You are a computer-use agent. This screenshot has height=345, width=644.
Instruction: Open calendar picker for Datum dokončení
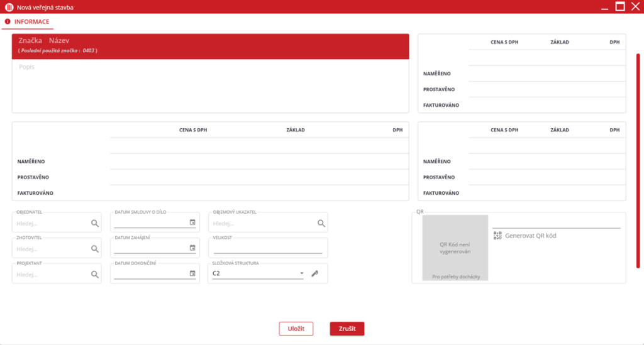[x=192, y=273]
